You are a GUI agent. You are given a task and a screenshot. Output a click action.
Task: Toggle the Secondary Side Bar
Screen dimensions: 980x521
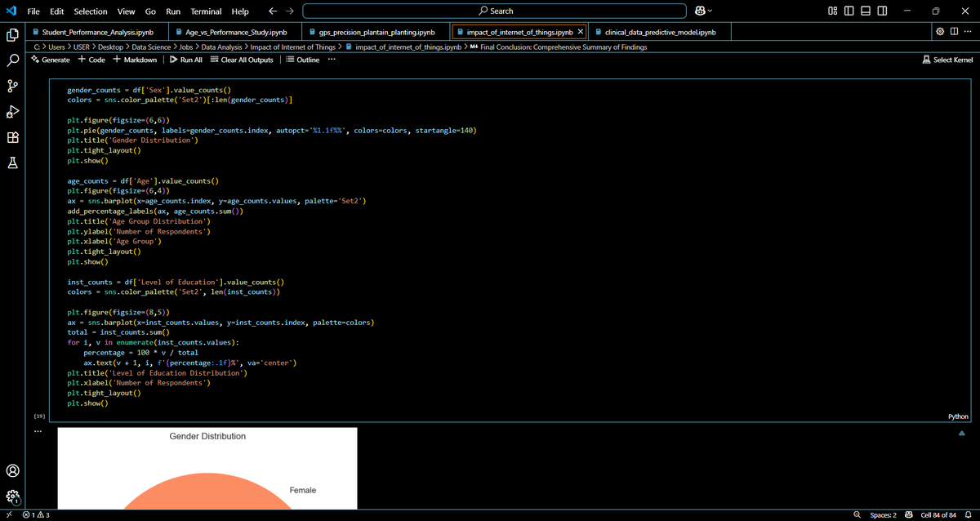pyautogui.click(x=881, y=11)
